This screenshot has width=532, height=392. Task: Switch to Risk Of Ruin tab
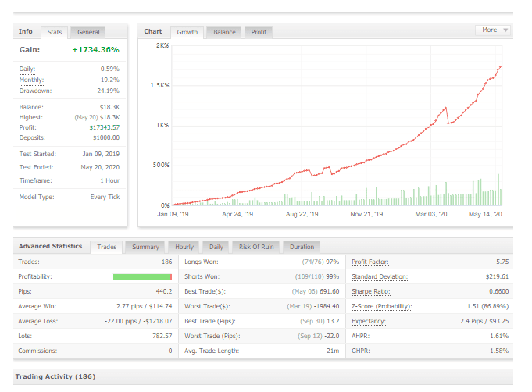[x=256, y=247]
